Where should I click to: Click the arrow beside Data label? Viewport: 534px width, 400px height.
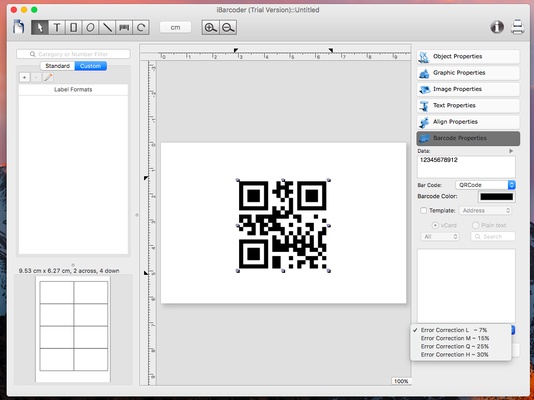[511, 151]
